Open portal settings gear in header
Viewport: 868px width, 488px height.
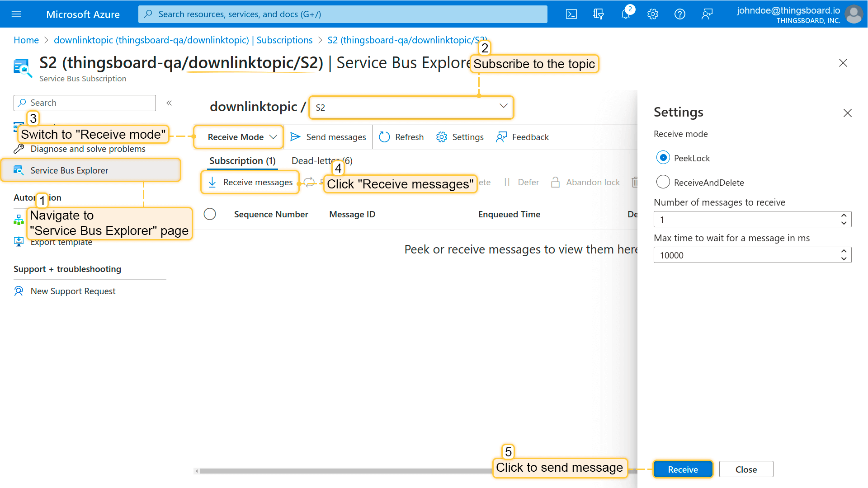(653, 14)
